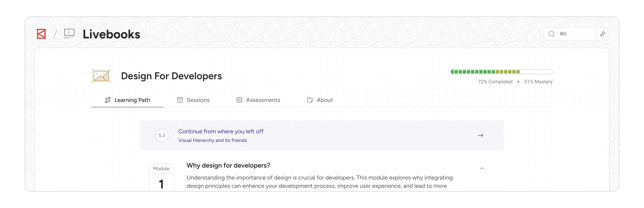Click the course progress bar
The width and height of the screenshot is (644, 208).
501,72
